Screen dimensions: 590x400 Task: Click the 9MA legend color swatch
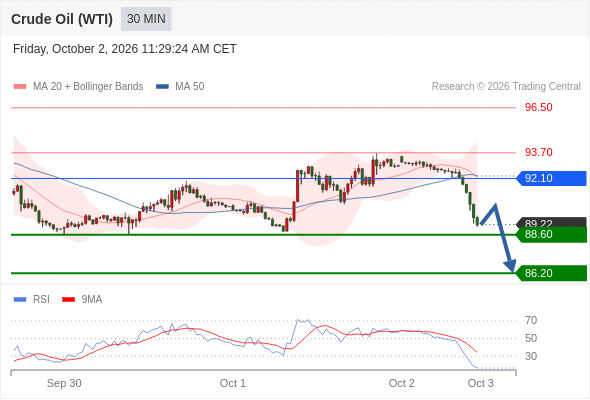[x=68, y=300]
